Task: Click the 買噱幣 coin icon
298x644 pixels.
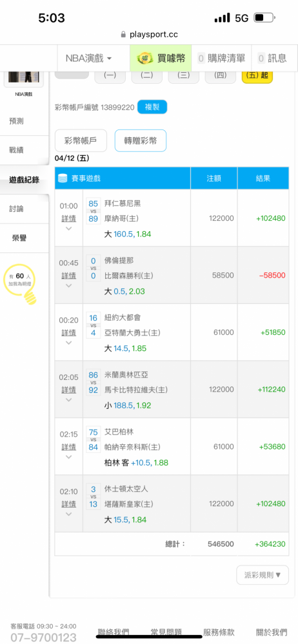Action: tap(144, 59)
